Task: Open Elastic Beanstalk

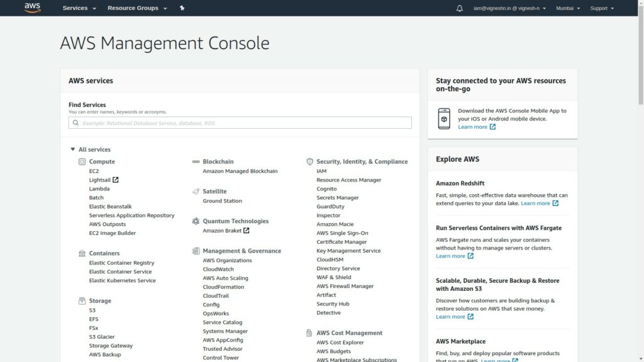Action: [x=110, y=206]
